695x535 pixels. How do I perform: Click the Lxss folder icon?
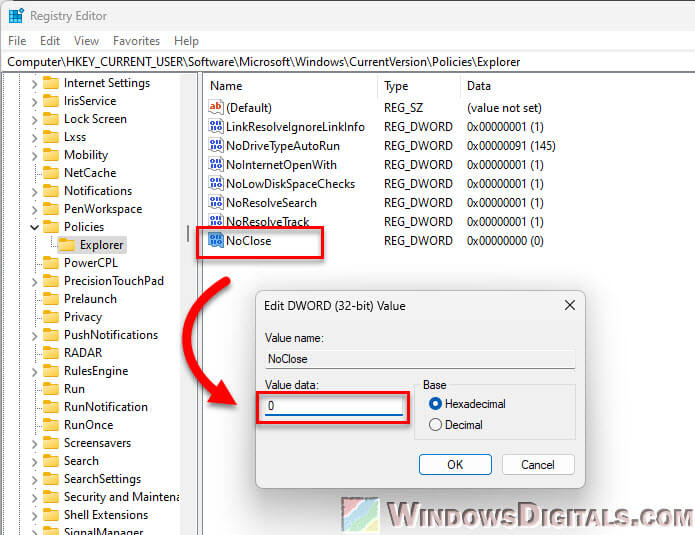pyautogui.click(x=51, y=137)
